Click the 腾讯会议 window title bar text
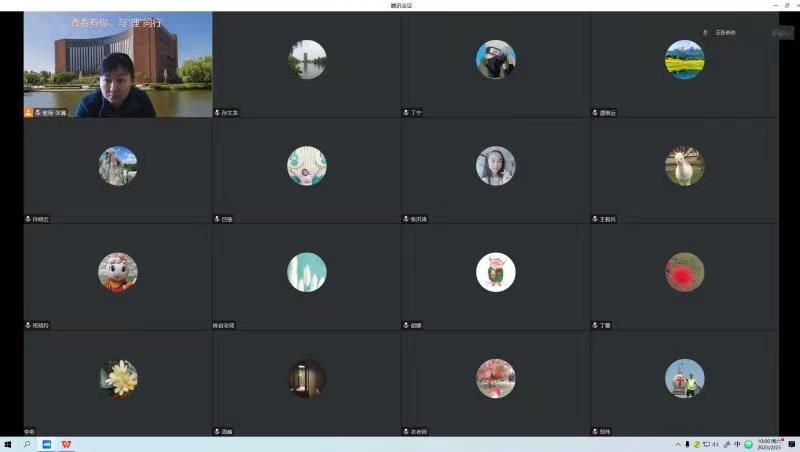This screenshot has width=800, height=452. 400,5
